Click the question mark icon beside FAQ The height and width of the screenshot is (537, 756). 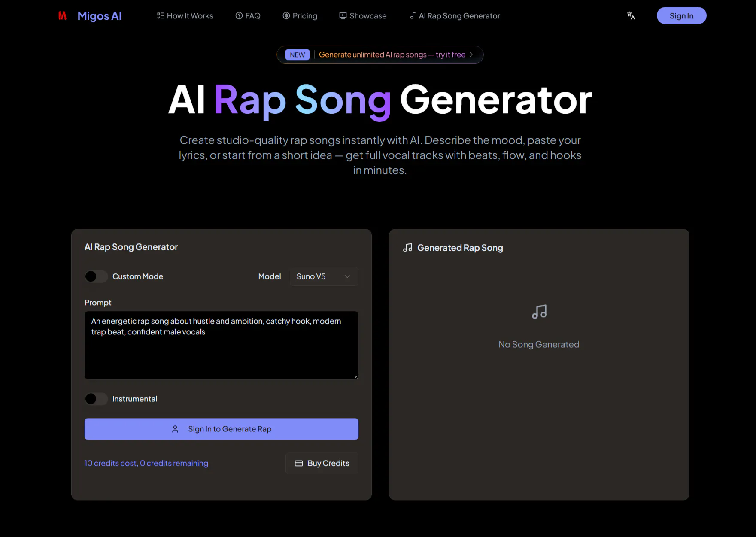(239, 16)
